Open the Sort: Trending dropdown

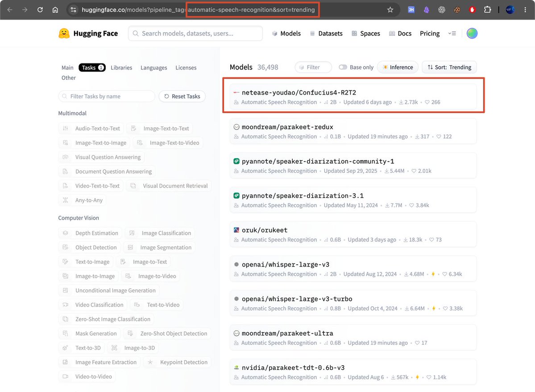coord(449,67)
